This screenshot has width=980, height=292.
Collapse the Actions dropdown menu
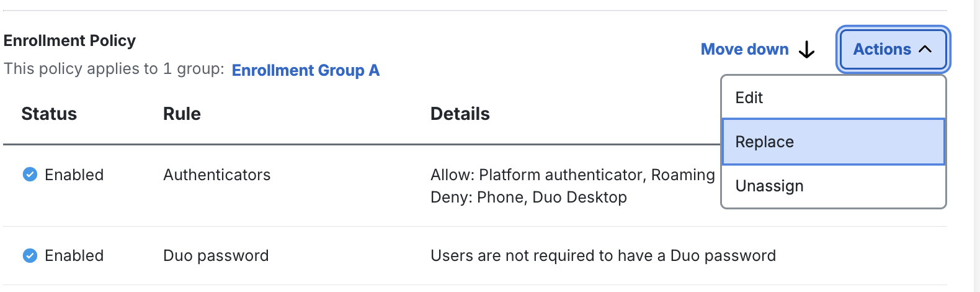pos(892,49)
